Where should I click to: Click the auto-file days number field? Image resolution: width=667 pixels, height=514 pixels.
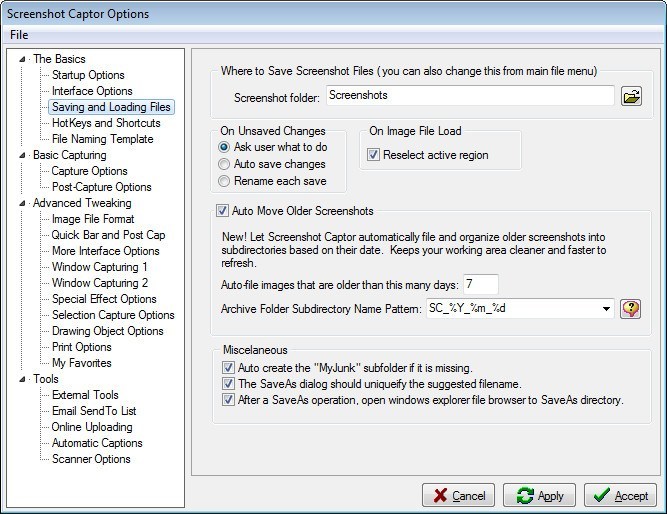[x=481, y=285]
